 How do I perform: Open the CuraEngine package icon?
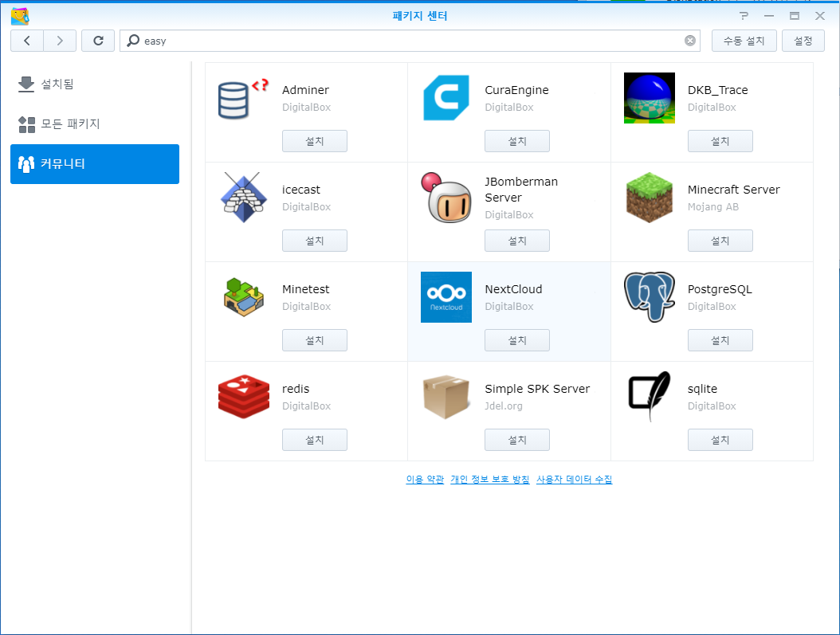(x=446, y=98)
